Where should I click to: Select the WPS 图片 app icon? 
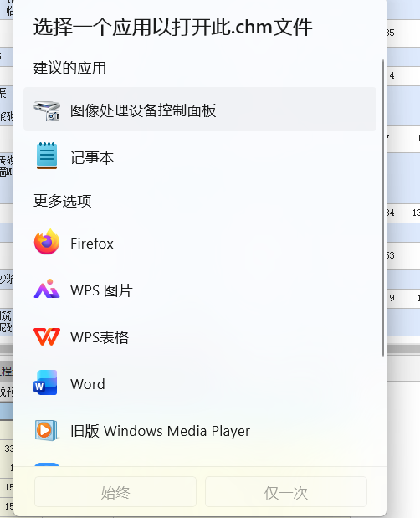[47, 289]
